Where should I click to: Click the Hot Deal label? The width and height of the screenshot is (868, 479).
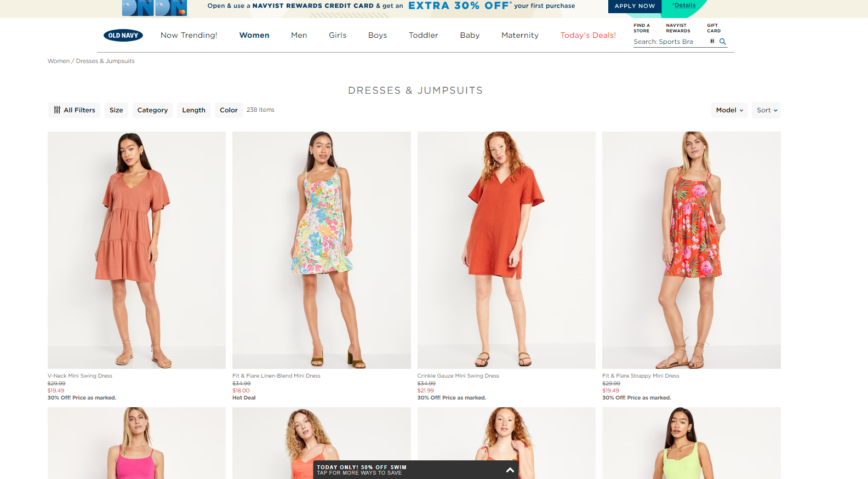pyautogui.click(x=244, y=398)
